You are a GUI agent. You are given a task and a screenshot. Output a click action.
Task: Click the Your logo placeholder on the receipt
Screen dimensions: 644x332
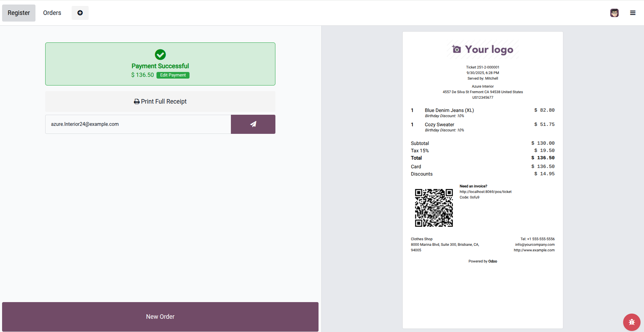click(x=483, y=49)
